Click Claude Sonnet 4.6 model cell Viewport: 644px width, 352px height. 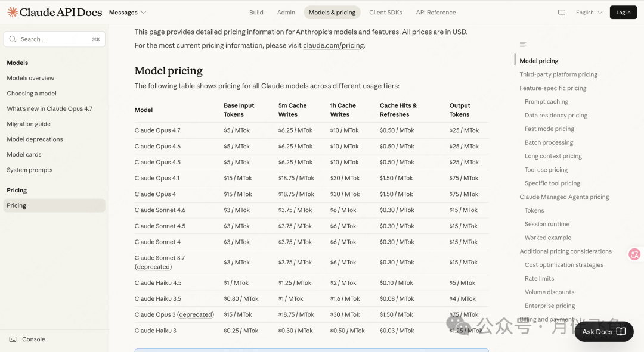[160, 210]
